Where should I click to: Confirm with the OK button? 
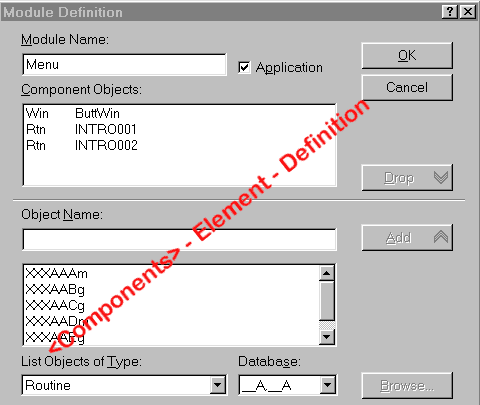(x=407, y=55)
